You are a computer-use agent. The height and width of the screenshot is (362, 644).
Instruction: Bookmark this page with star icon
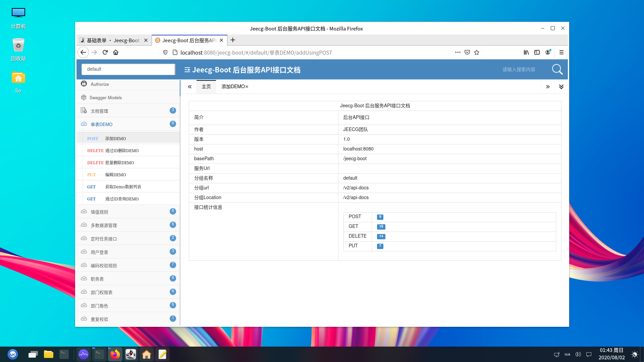pos(477,52)
